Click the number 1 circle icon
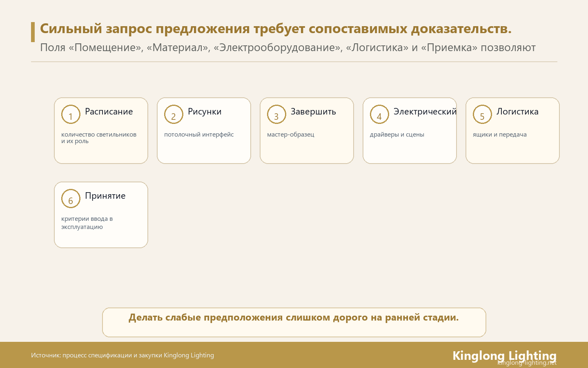This screenshot has width=588, height=368. pos(71,114)
